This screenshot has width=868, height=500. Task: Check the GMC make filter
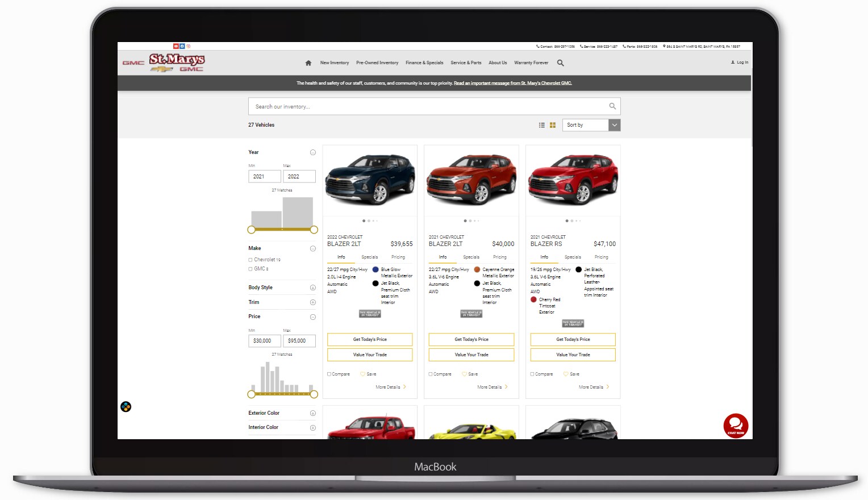pyautogui.click(x=251, y=269)
